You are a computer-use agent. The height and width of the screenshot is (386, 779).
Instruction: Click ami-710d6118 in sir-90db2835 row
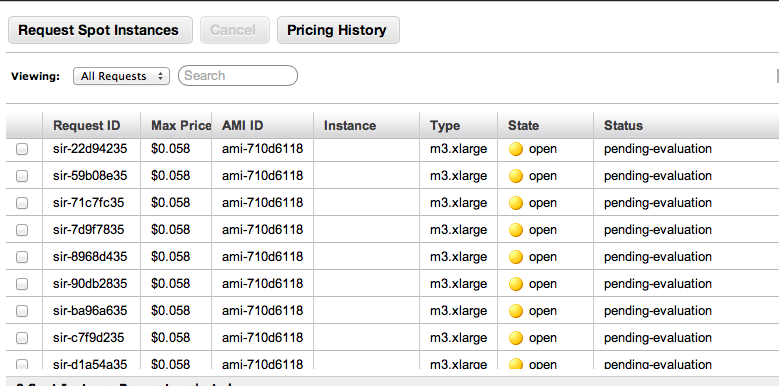coord(262,284)
